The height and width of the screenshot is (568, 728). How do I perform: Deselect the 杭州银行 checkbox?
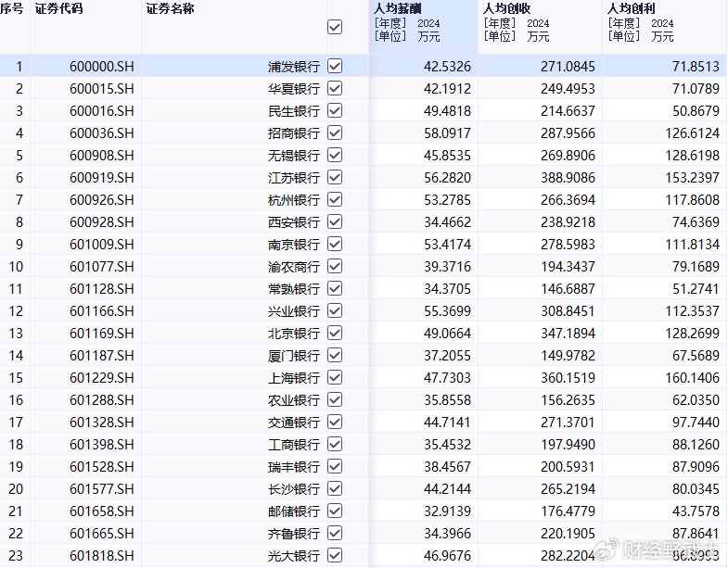pos(335,199)
